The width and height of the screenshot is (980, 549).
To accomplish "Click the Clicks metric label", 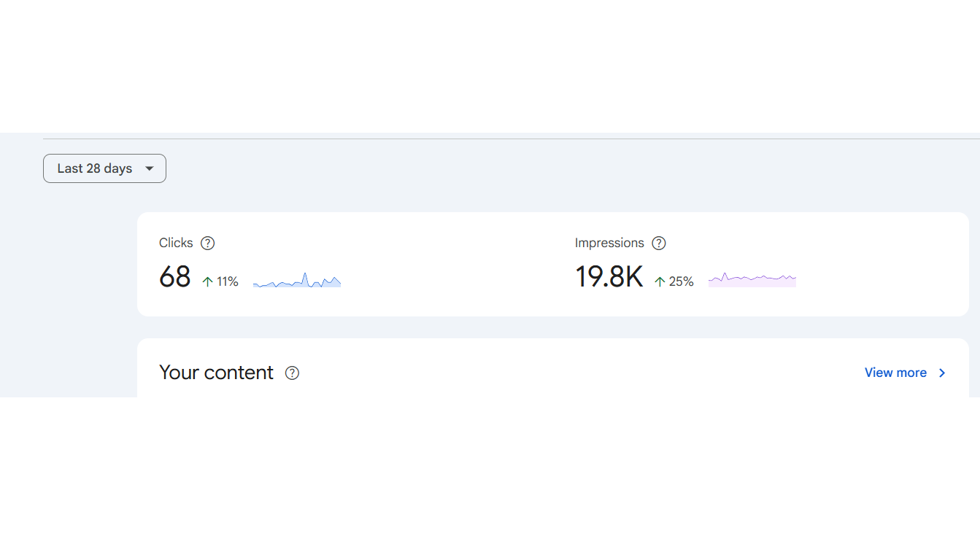I will (x=176, y=243).
